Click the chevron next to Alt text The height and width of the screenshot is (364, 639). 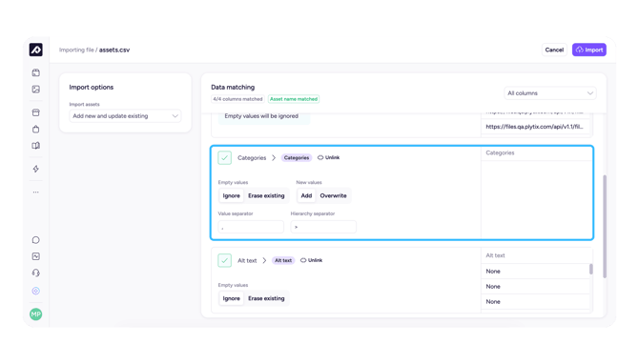(x=264, y=260)
